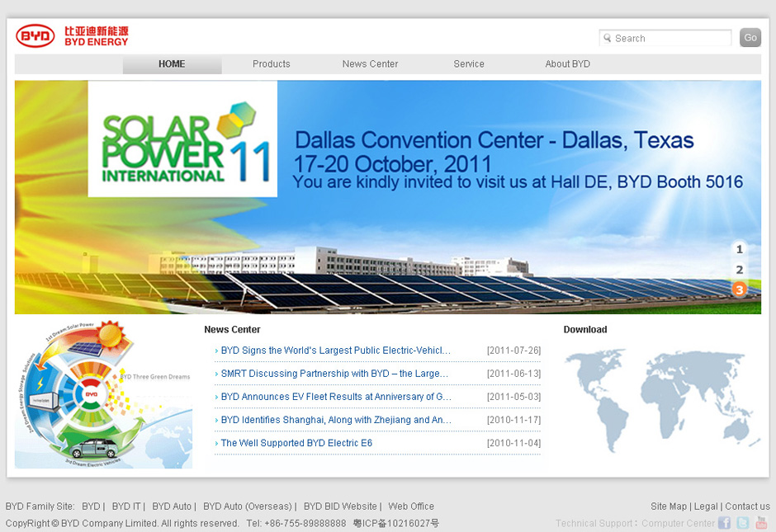Screen dimensions: 776x532
Task: Visit the BYD Auto (Overseas) link
Action: pos(248,506)
